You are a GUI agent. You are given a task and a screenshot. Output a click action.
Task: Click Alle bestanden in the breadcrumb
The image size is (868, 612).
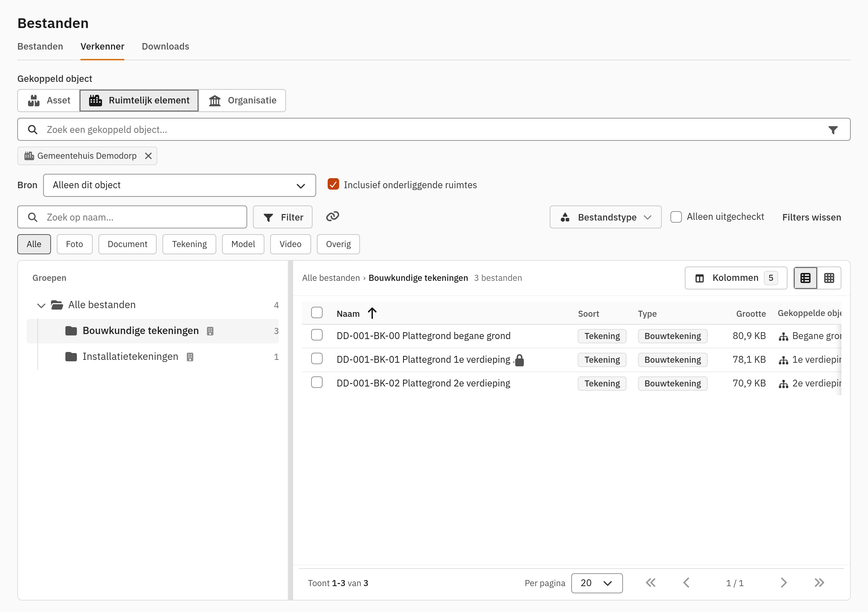pos(331,278)
